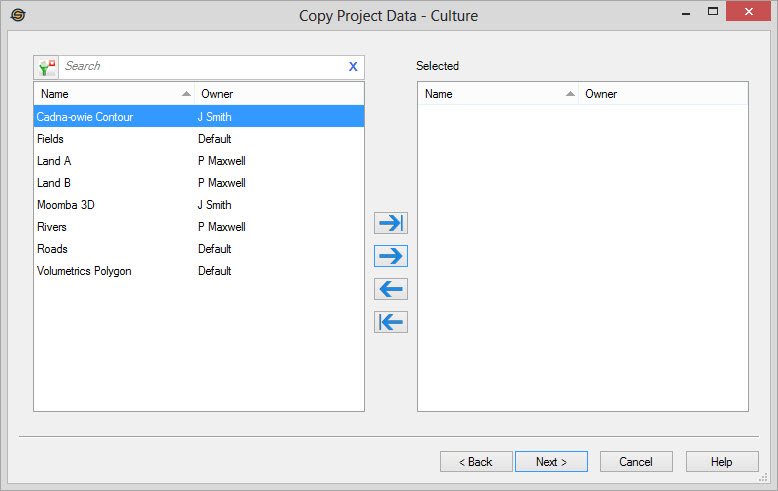Click the Default owner of Roads
The width and height of the screenshot is (778, 491).
click(x=215, y=248)
